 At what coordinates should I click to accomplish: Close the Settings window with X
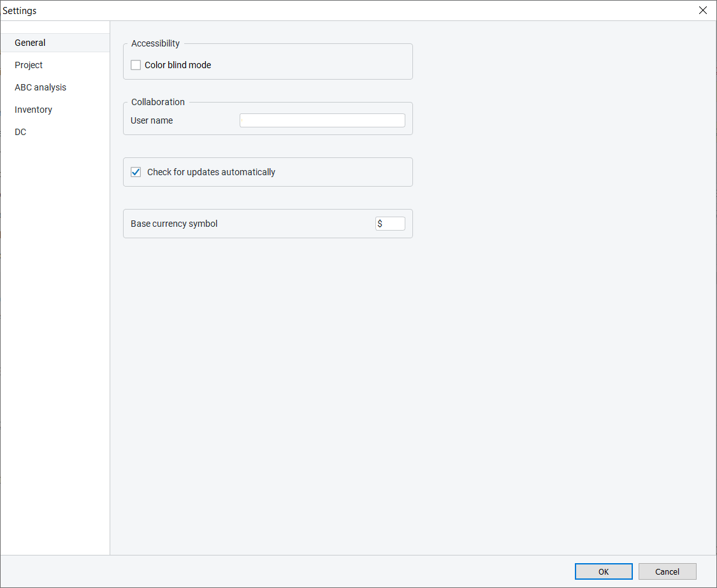coord(703,10)
